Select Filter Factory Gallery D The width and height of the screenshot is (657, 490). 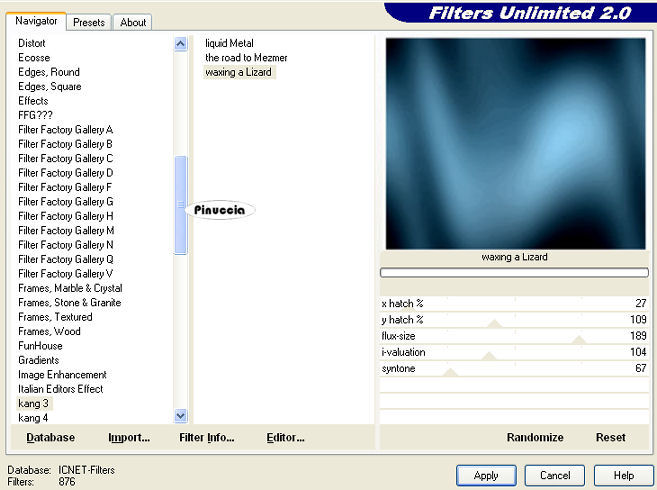(66, 173)
